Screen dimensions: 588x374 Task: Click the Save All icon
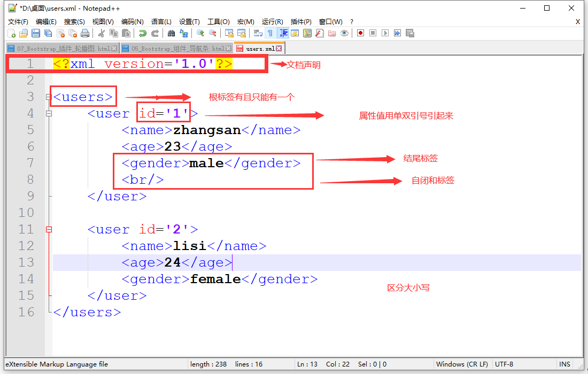point(48,33)
